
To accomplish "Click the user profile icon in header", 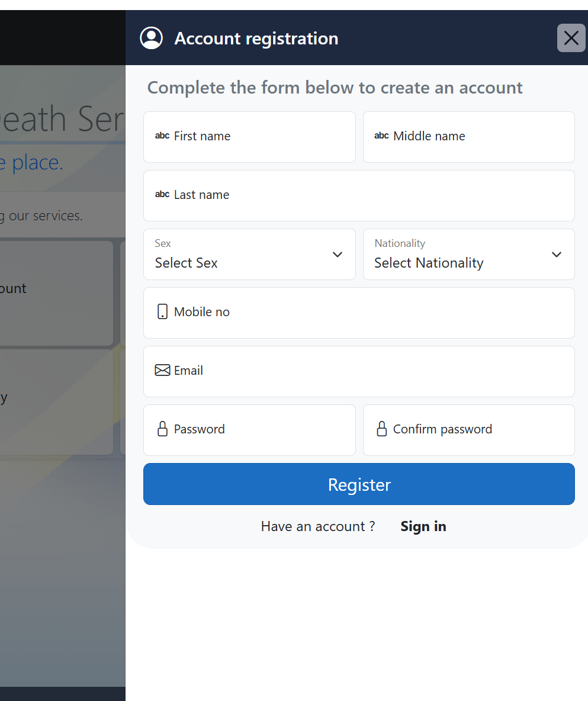I will click(x=151, y=38).
